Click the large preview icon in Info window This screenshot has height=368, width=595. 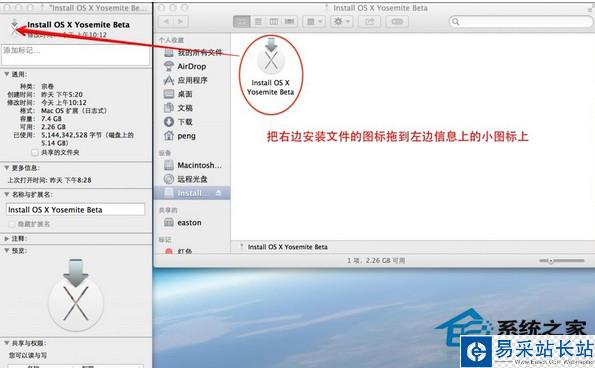coord(76,295)
